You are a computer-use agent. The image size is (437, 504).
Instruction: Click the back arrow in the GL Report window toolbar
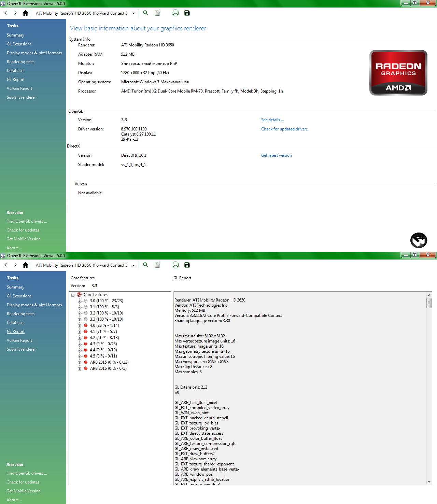(x=6, y=265)
